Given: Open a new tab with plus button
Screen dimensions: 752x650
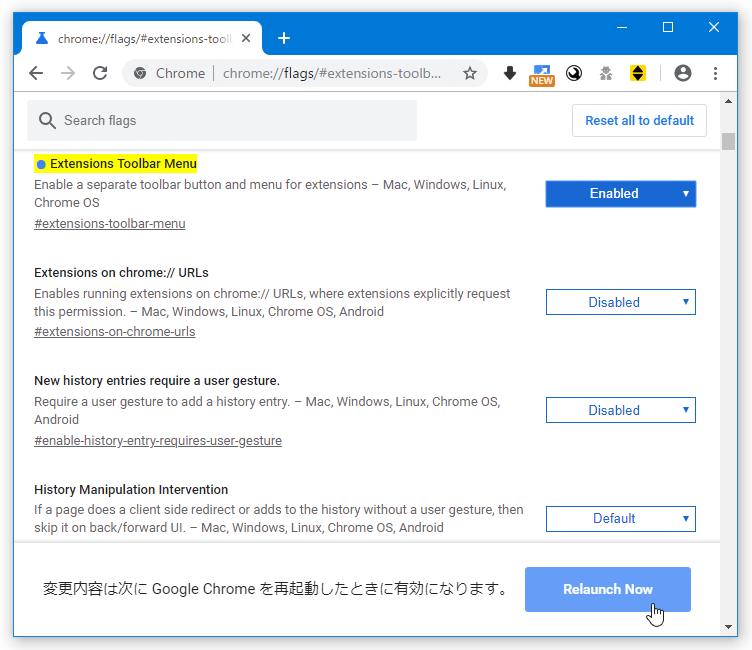Looking at the screenshot, I should tap(284, 38).
